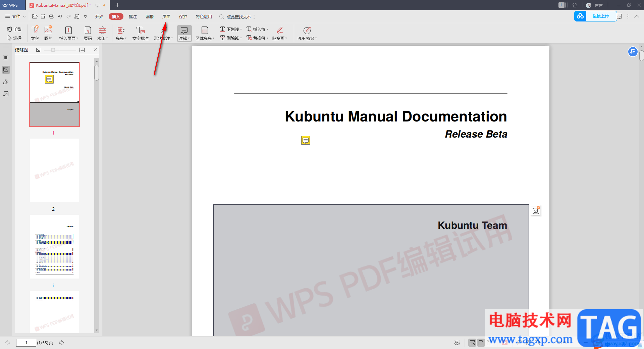This screenshot has width=644, height=349.
Task: Click the shrink thumbnails icon
Action: 38,50
